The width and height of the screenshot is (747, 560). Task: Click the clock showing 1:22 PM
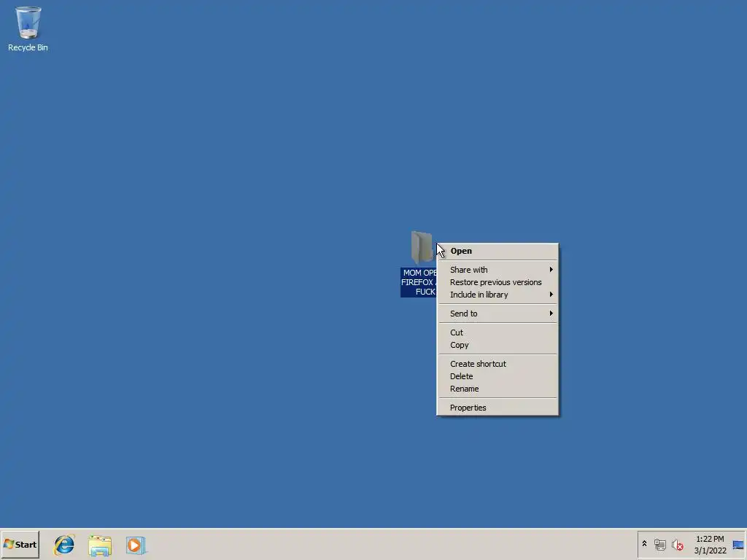[x=709, y=539]
